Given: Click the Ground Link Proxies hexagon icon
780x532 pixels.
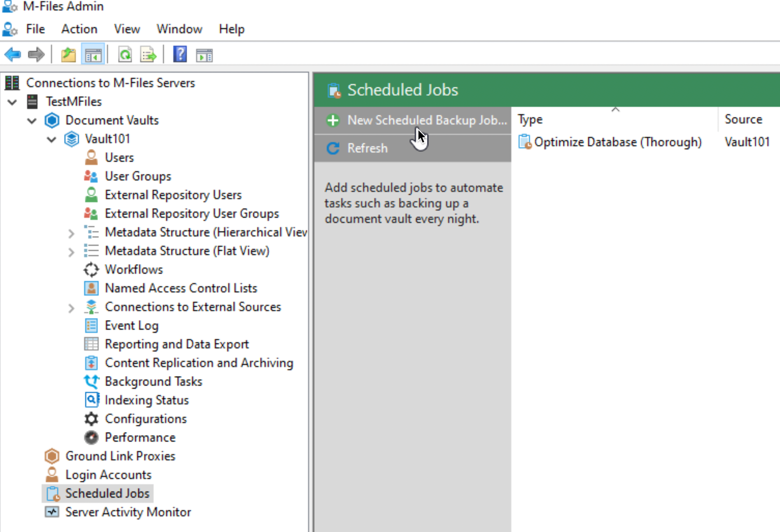Looking at the screenshot, I should (52, 456).
